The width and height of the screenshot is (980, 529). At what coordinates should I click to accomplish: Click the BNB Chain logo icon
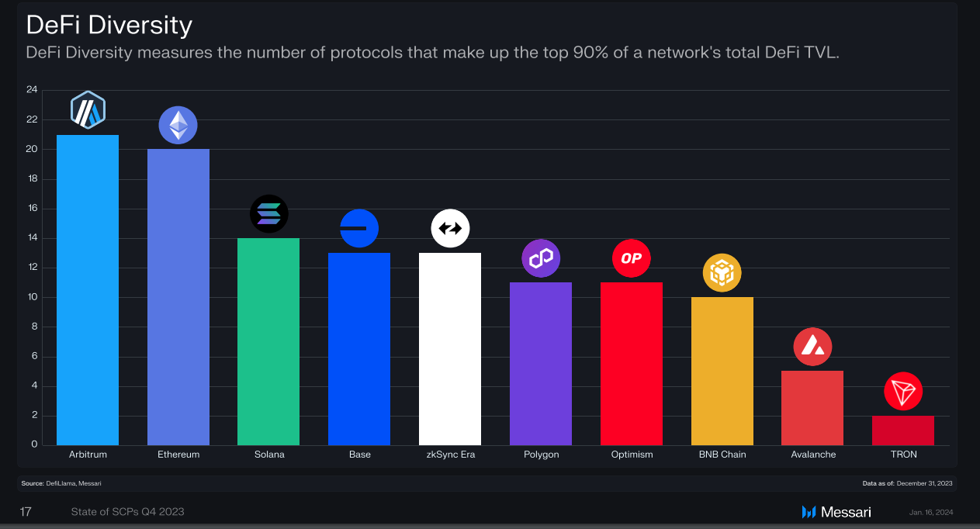pos(722,273)
